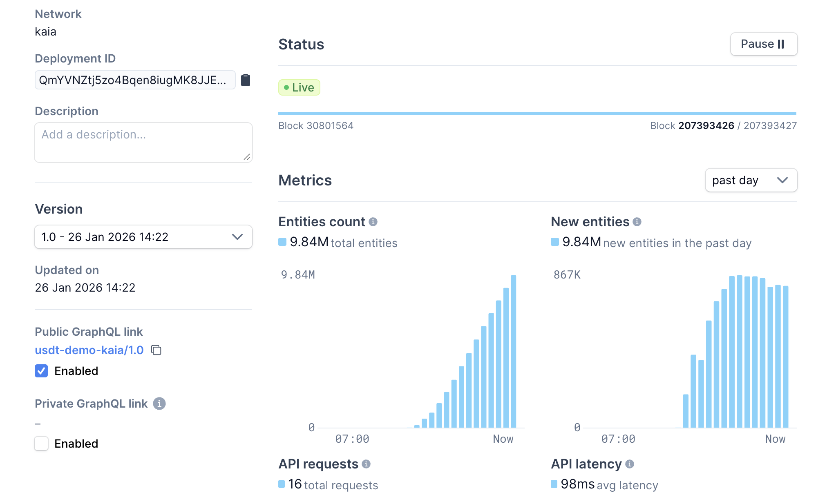Copy the public GraphQL link
The width and height of the screenshot is (836, 504).
point(156,350)
